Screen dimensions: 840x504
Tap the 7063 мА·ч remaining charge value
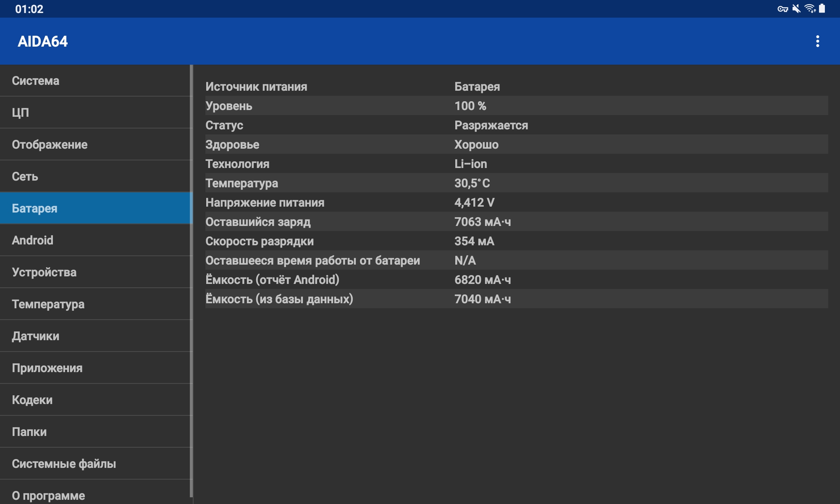tap(483, 222)
